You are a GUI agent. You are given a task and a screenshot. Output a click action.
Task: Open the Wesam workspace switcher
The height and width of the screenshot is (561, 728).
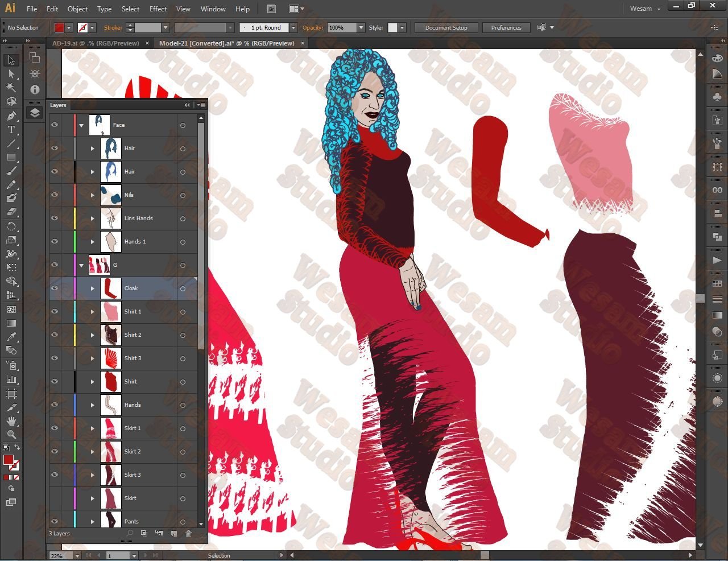645,9
